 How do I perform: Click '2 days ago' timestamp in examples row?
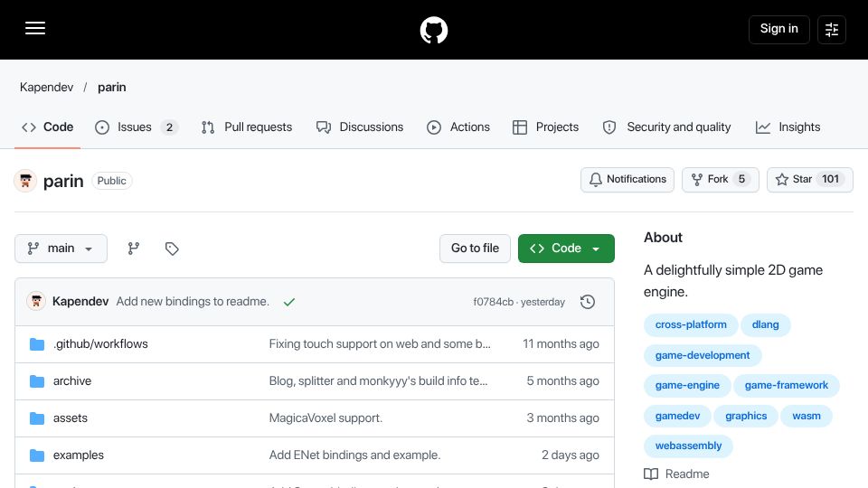[x=571, y=455]
